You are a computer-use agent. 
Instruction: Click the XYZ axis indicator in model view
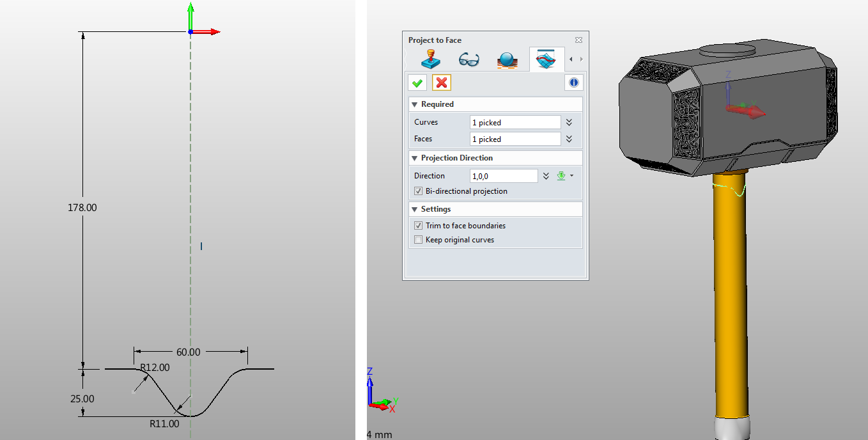382,389
